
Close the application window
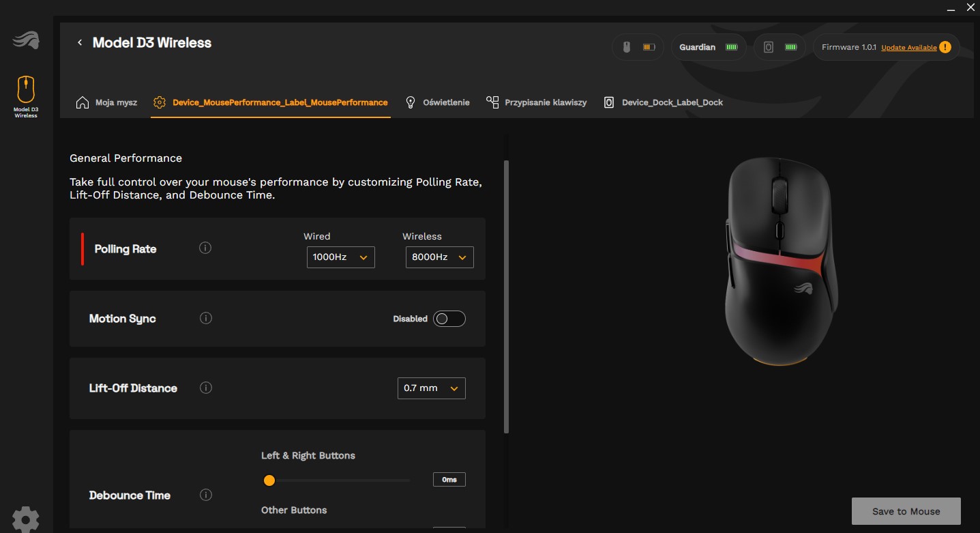point(970,8)
